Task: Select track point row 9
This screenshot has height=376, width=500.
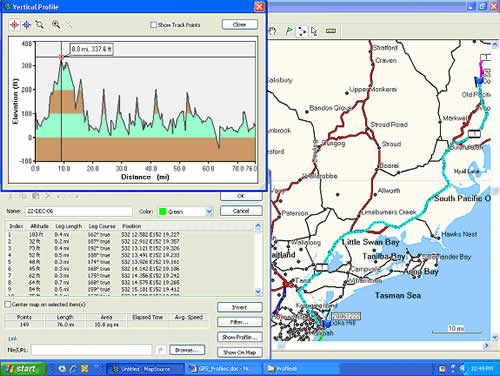Action: [x=130, y=289]
